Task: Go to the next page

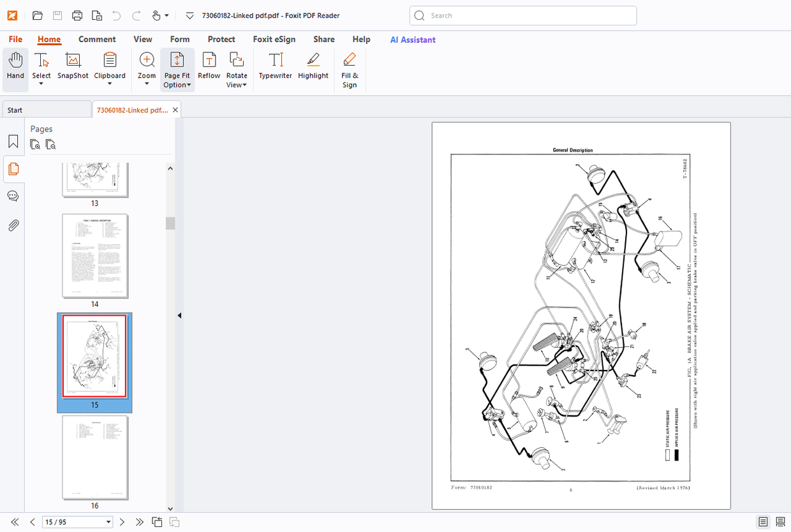Action: click(122, 522)
